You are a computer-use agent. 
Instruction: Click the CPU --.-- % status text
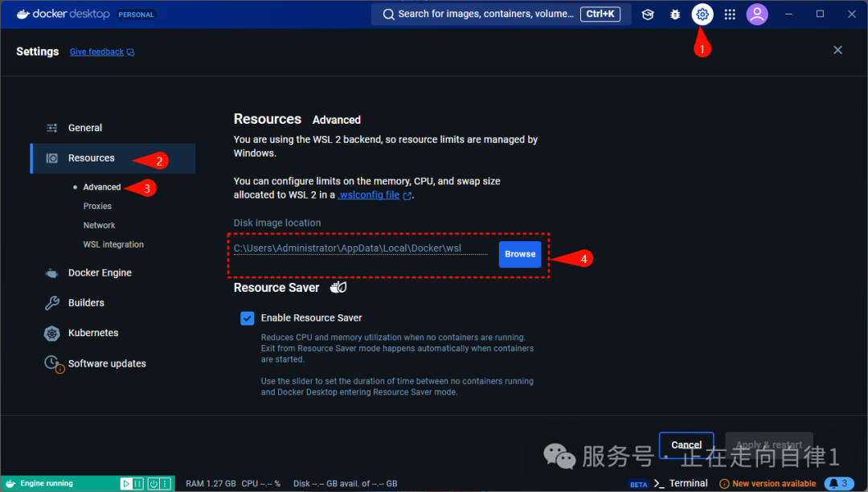click(260, 484)
